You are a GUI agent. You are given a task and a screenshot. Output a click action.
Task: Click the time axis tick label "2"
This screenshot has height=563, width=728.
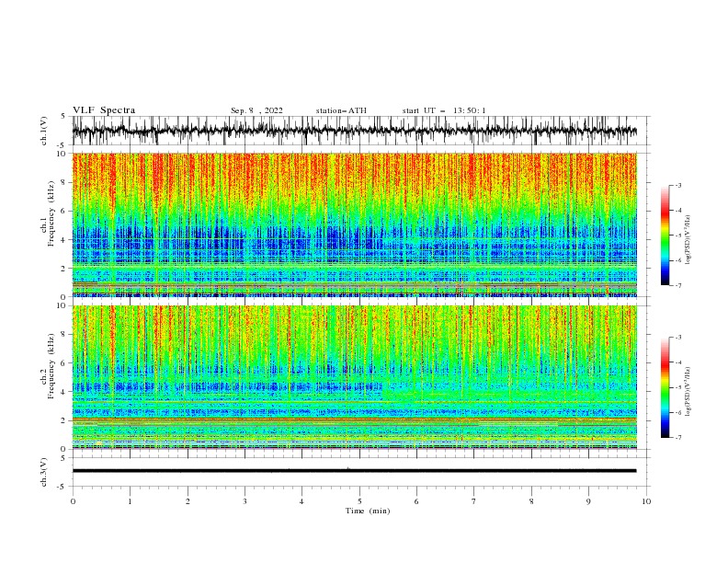(188, 501)
